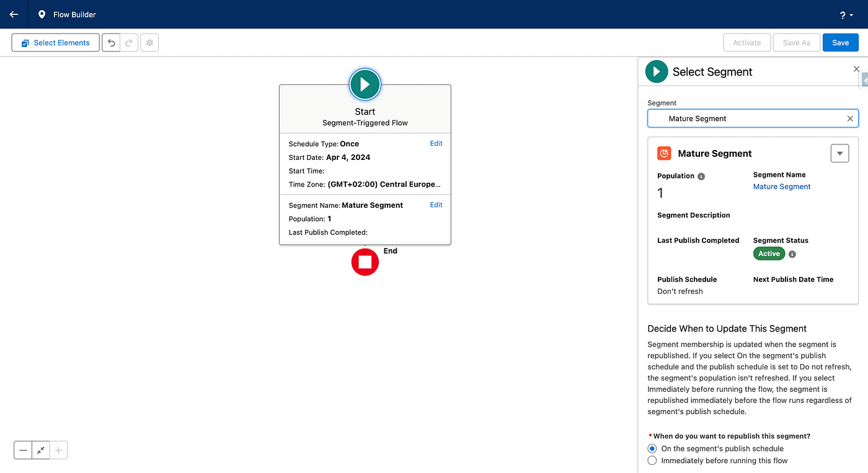Click the red End stop element

click(x=365, y=262)
